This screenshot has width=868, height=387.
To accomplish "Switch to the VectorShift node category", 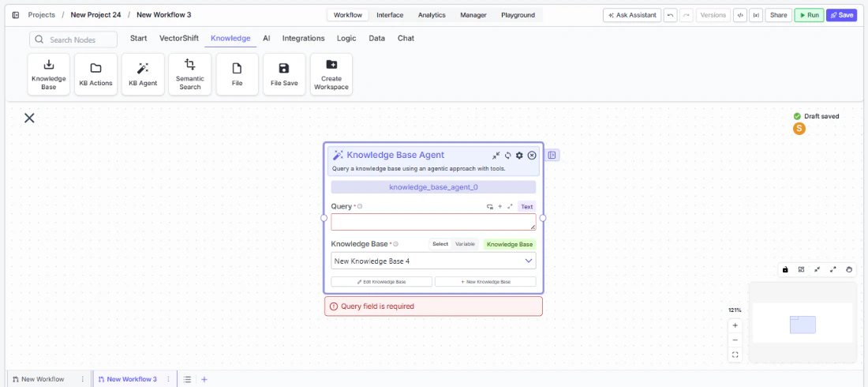I will coord(179,38).
